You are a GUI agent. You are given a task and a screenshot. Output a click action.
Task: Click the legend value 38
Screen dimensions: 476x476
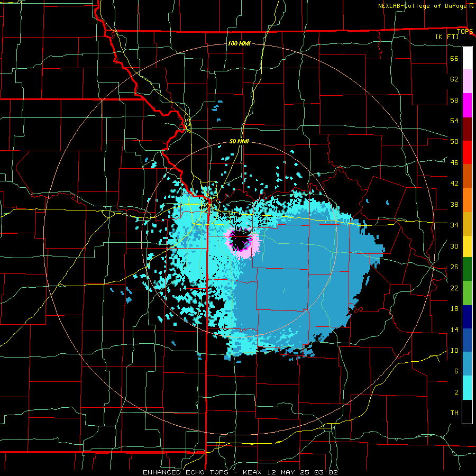click(454, 204)
